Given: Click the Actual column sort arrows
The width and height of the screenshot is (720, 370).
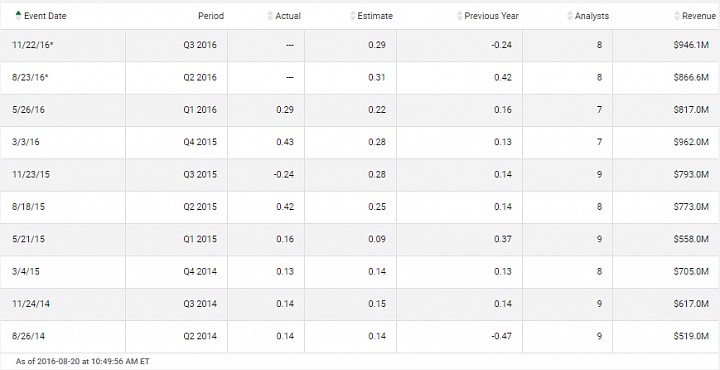Looking at the screenshot, I should tap(270, 16).
